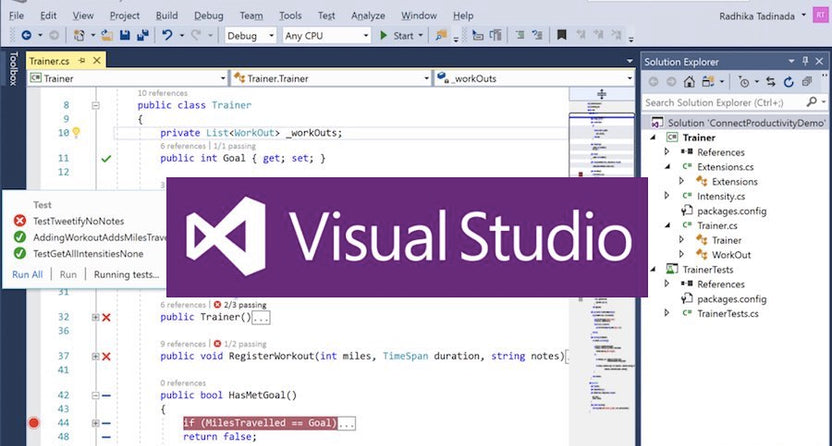Click the green test checkmark at line 11
Image resolution: width=832 pixels, height=446 pixels.
pyautogui.click(x=106, y=158)
